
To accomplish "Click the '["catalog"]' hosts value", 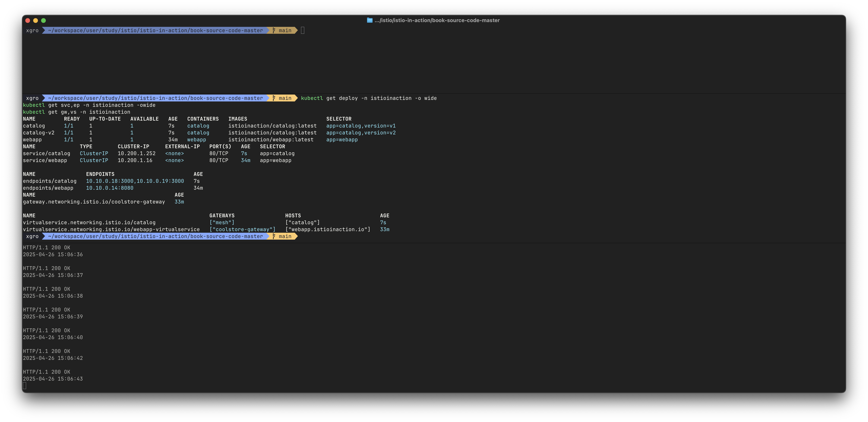I will (x=302, y=222).
